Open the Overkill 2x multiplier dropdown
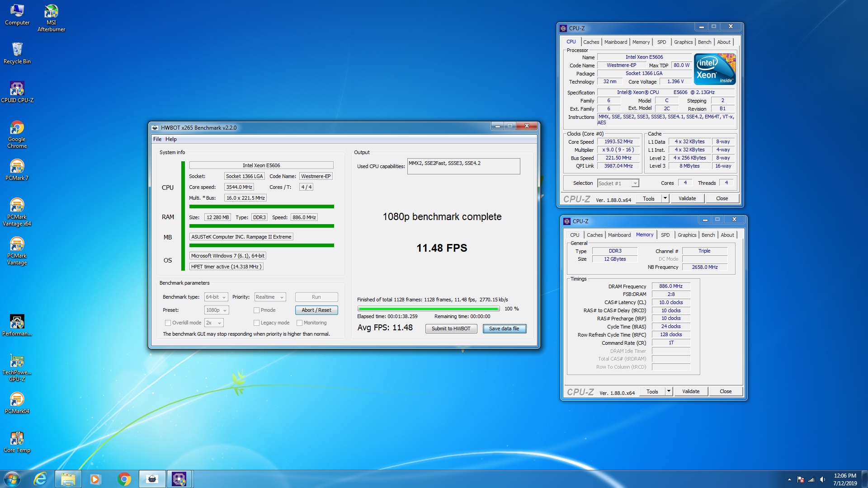This screenshot has width=868, height=488. 214,323
